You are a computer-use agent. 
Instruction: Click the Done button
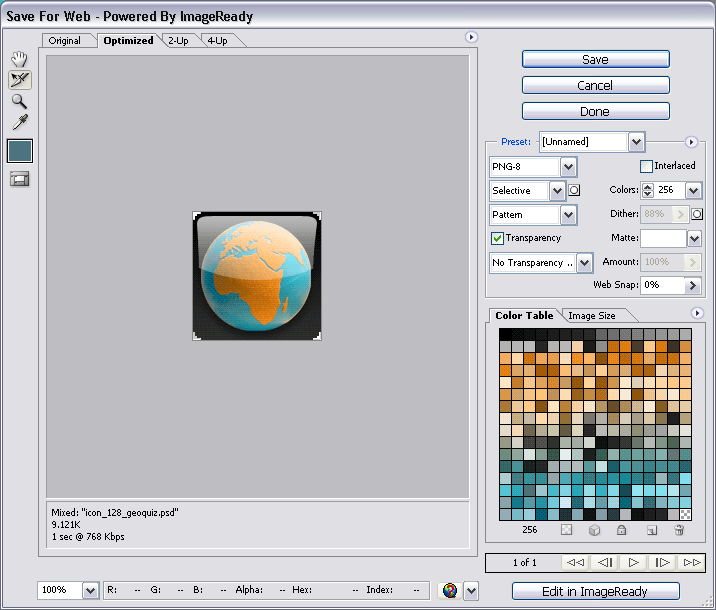tap(596, 111)
